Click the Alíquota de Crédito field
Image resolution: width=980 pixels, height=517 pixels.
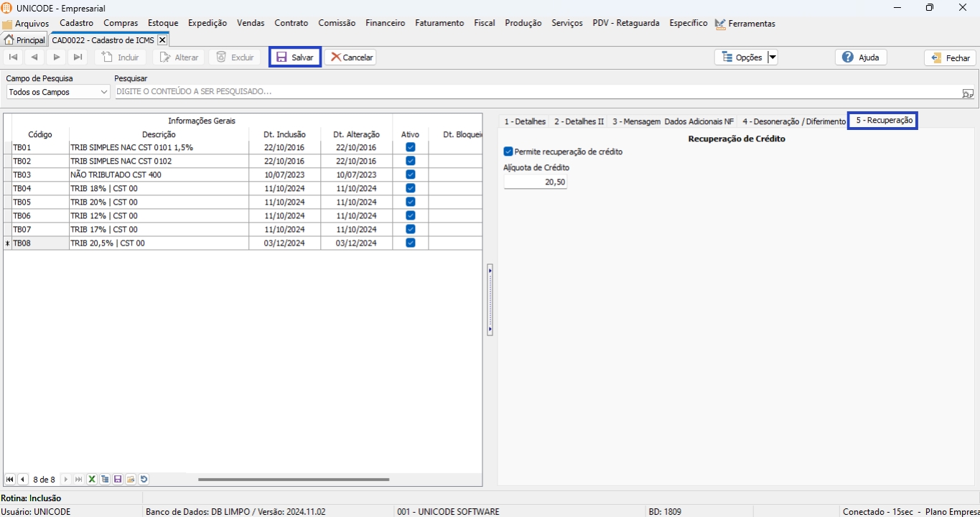(536, 182)
